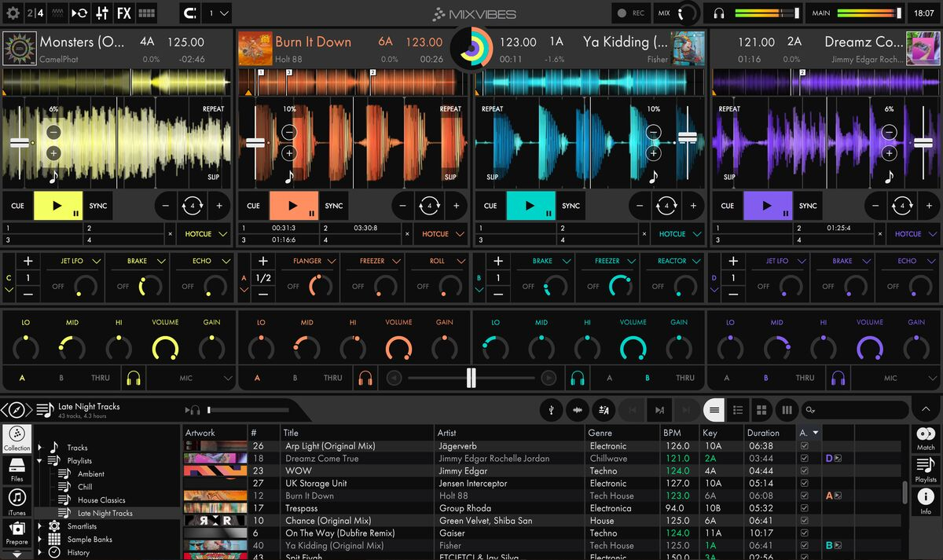Toggle REPEAT on the orange deck

click(x=450, y=109)
